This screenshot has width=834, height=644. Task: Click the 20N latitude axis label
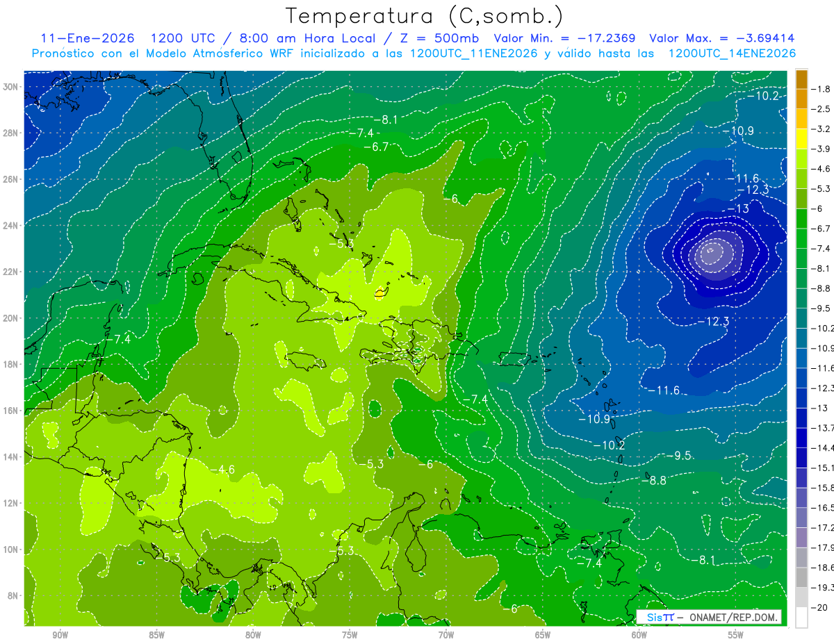pos(11,318)
